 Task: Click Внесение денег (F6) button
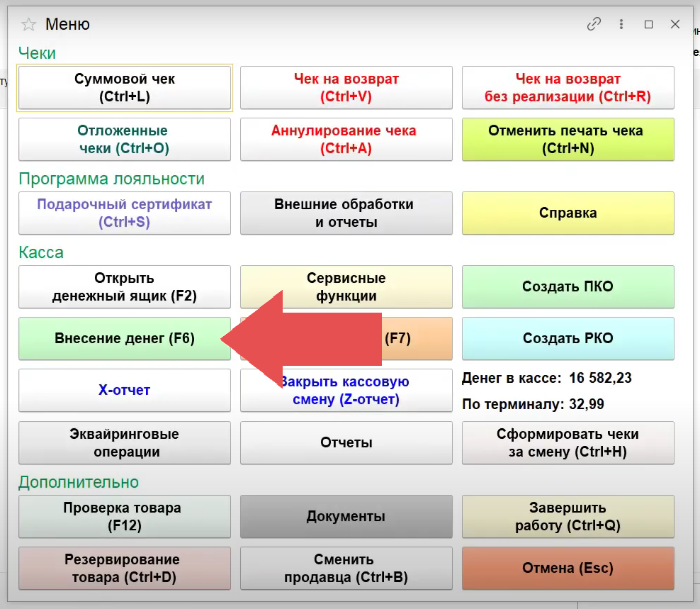(x=124, y=339)
